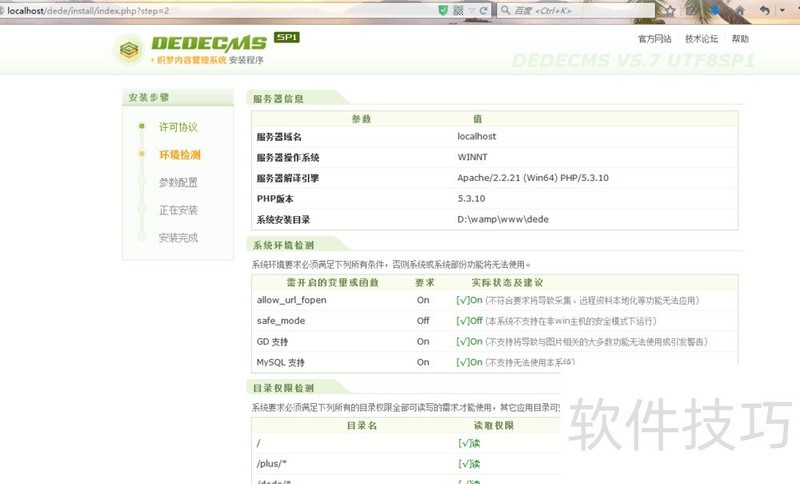800x484 pixels.
Task: Click the 目录名 column header
Action: pos(362,425)
